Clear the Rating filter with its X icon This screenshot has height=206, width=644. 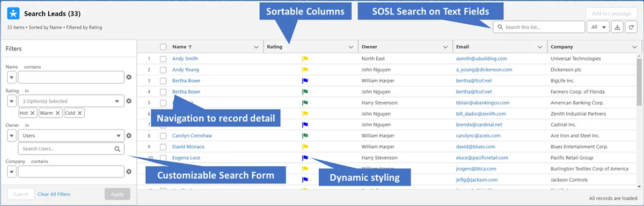point(129,101)
